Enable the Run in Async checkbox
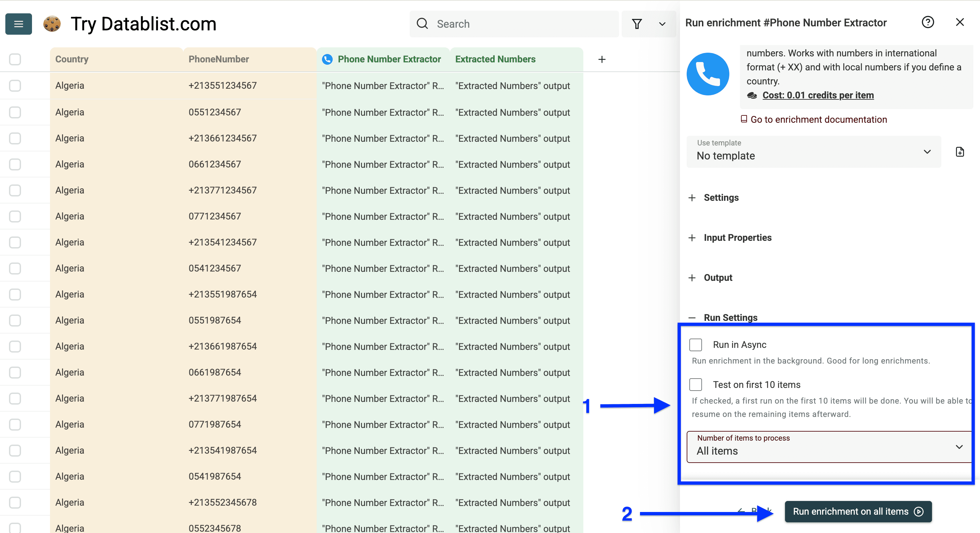 (695, 345)
